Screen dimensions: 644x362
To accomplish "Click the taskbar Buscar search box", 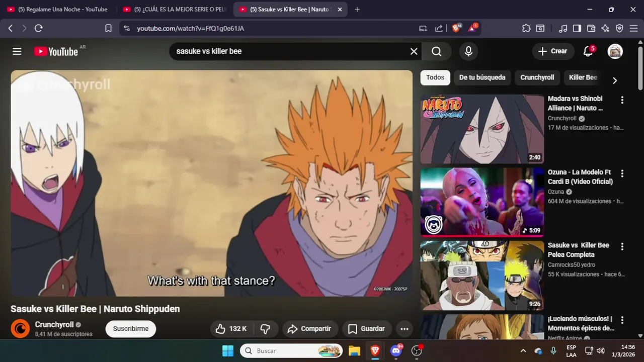I will point(291,350).
